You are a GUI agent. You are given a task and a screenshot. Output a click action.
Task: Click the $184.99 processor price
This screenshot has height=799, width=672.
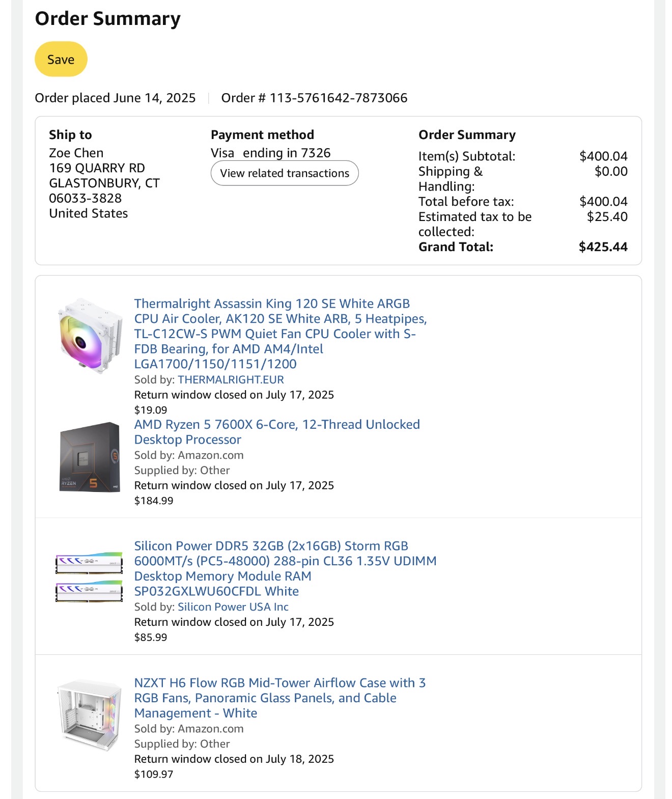[153, 501]
